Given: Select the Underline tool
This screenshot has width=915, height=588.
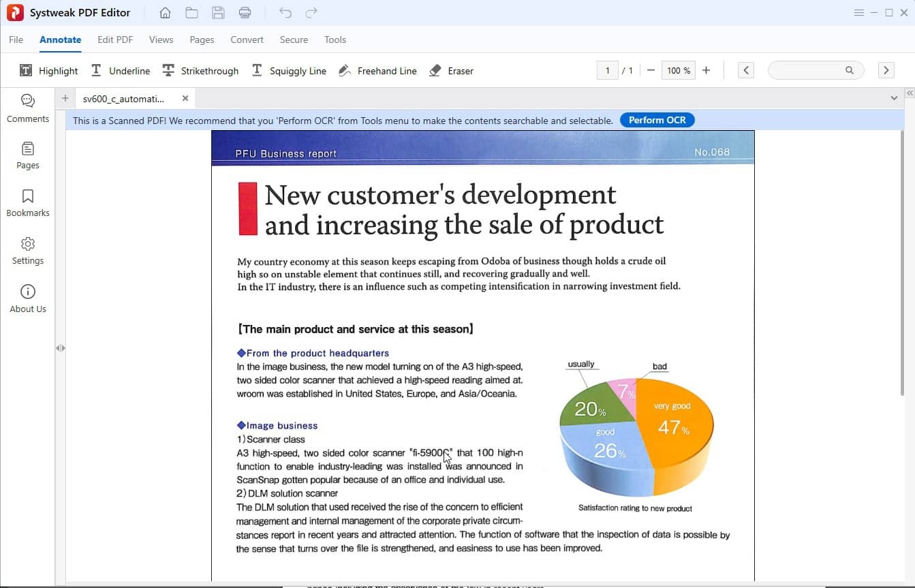Looking at the screenshot, I should [120, 71].
